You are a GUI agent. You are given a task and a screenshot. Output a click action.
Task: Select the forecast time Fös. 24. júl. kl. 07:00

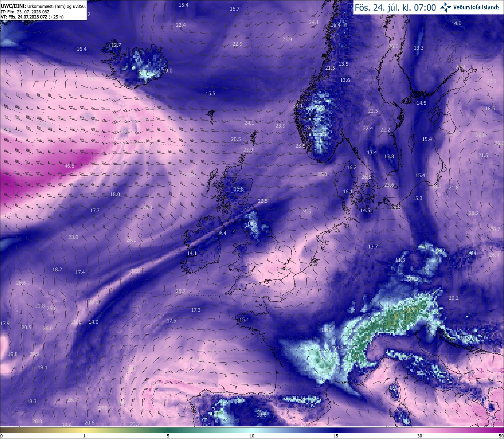(395, 7)
